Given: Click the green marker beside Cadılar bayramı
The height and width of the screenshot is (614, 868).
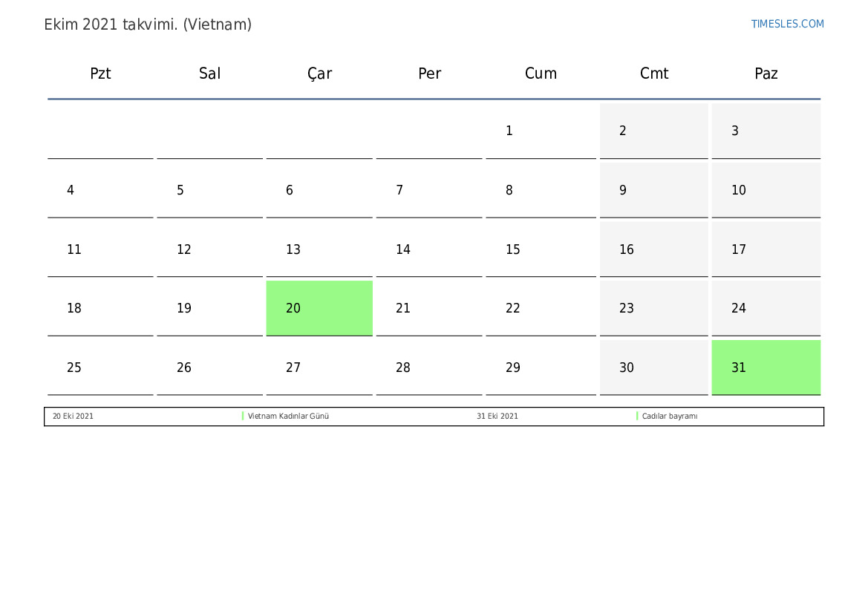Looking at the screenshot, I should 637,416.
